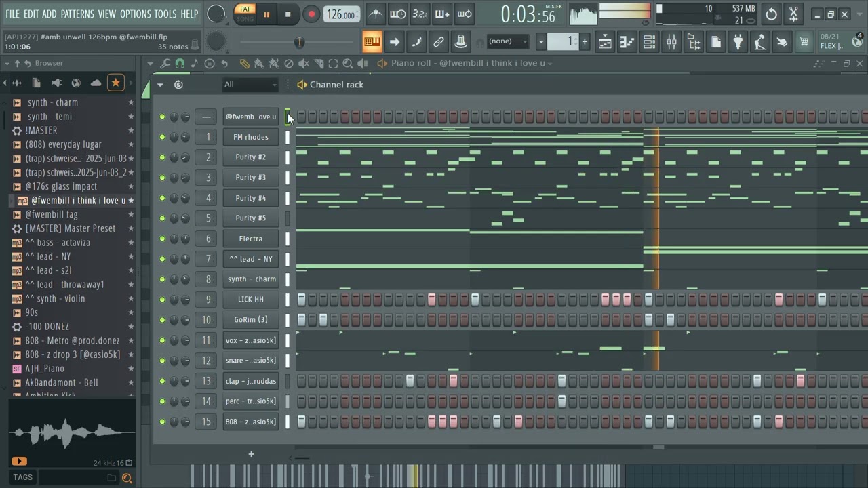The width and height of the screenshot is (868, 488).
Task: Toggle first step of LICK HH
Action: pos(301,300)
